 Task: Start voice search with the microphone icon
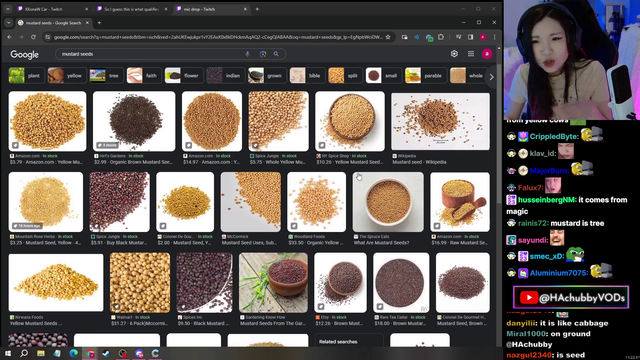coord(247,54)
